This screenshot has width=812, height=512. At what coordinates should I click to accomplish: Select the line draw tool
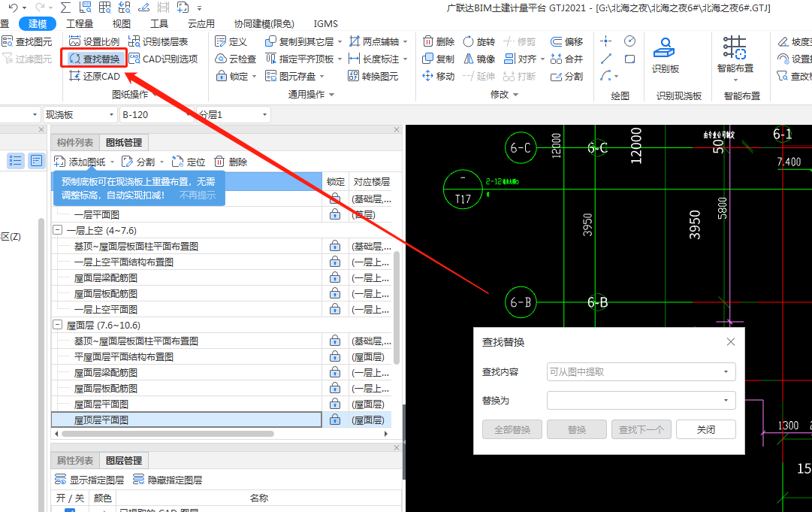(606, 59)
